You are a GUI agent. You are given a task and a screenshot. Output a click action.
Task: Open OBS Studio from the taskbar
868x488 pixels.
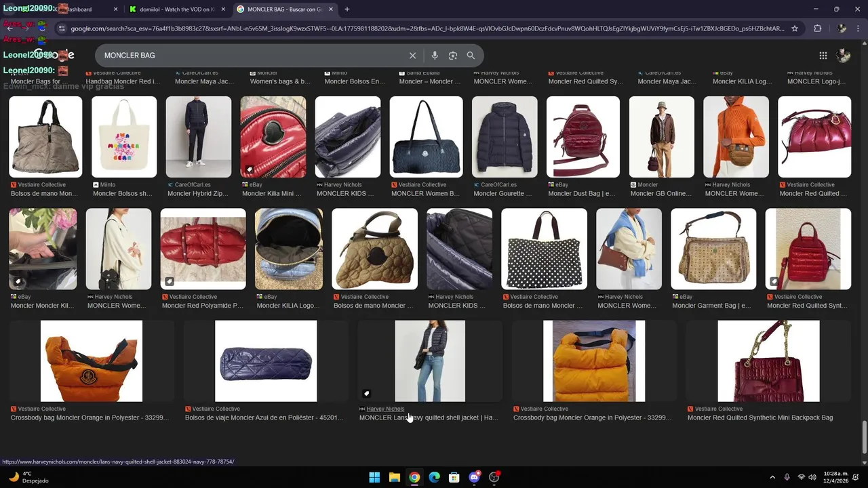(x=494, y=477)
